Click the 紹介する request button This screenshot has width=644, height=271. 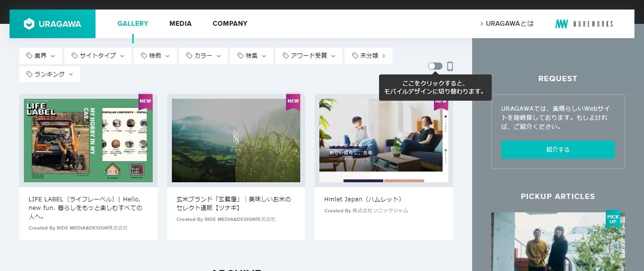pos(558,150)
